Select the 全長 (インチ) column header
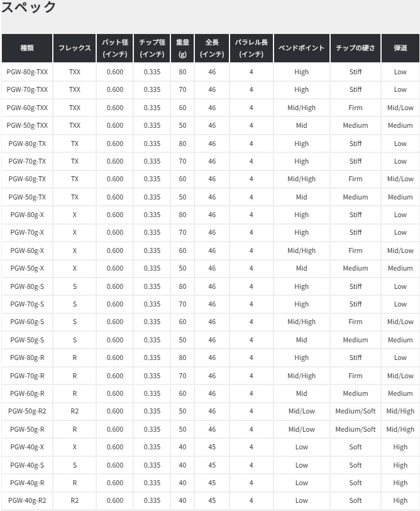420x511 pixels. (x=212, y=48)
